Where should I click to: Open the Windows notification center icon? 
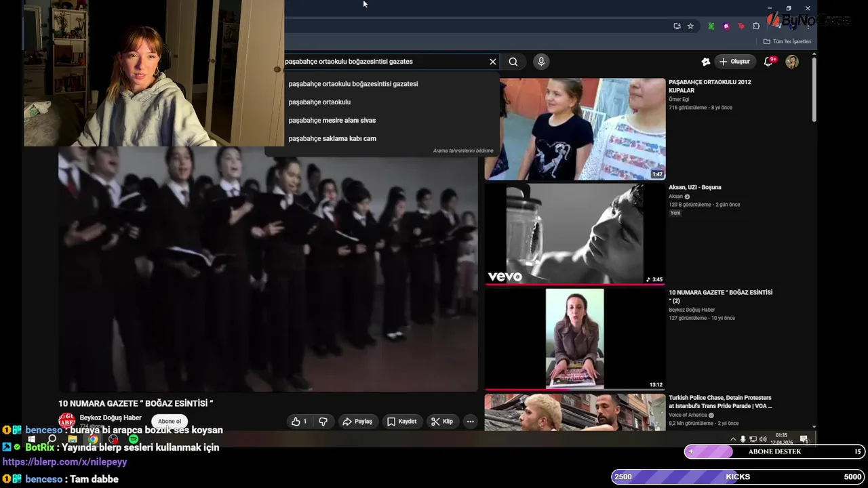tap(804, 439)
